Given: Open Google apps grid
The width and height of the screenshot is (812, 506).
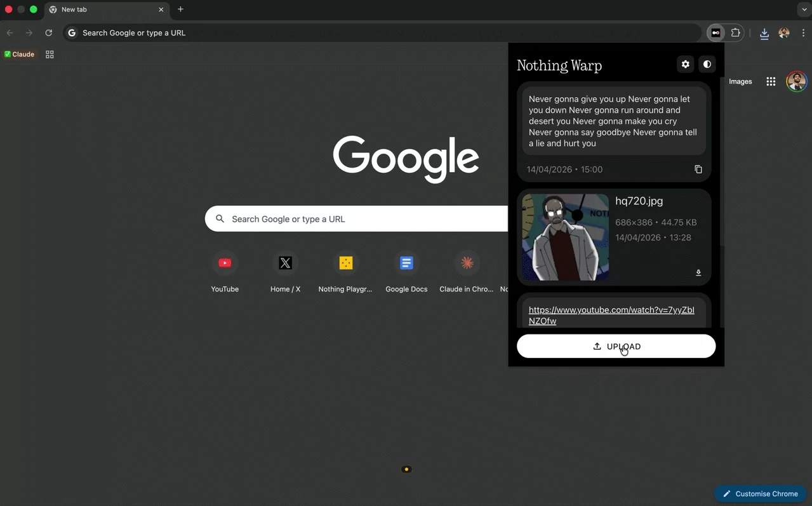Looking at the screenshot, I should coord(771,81).
